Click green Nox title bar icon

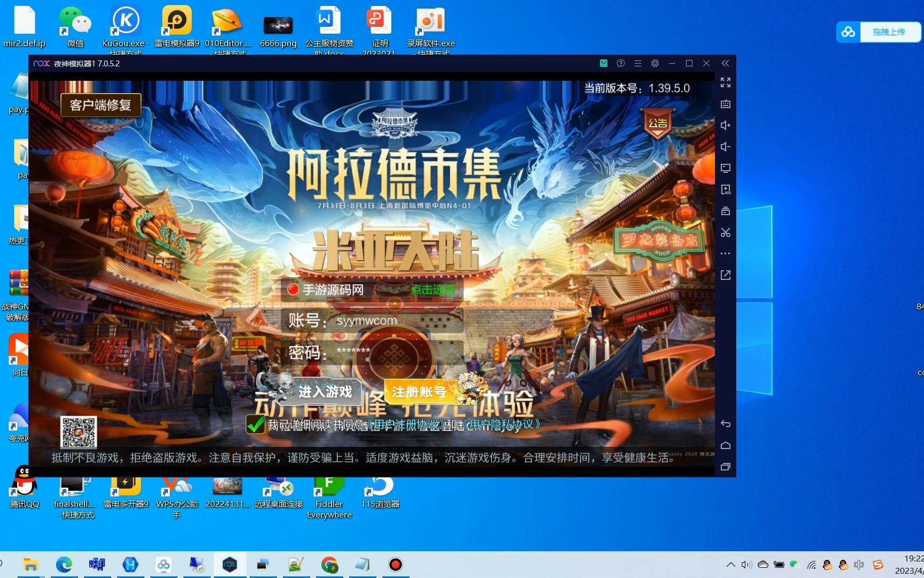click(x=604, y=63)
